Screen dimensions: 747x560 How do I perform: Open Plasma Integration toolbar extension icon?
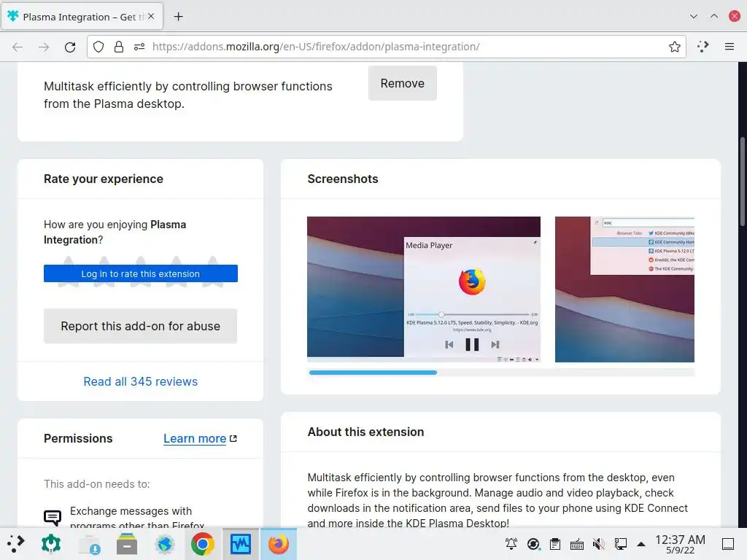(x=703, y=47)
